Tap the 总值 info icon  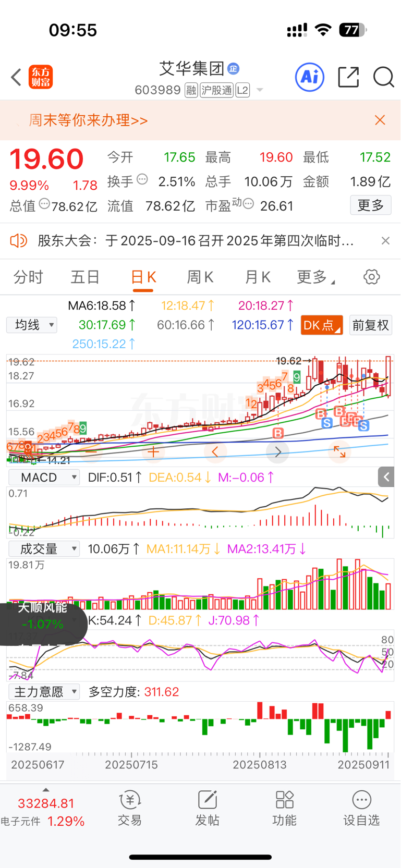click(44, 204)
